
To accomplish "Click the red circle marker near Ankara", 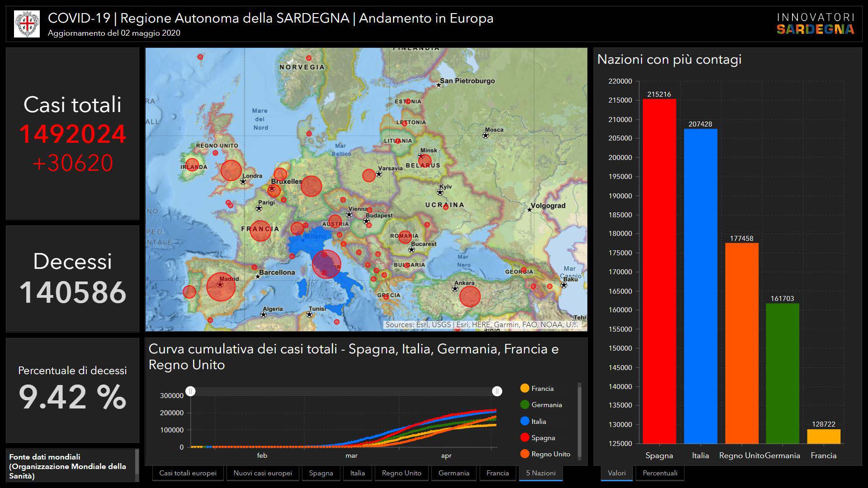I will click(x=470, y=296).
